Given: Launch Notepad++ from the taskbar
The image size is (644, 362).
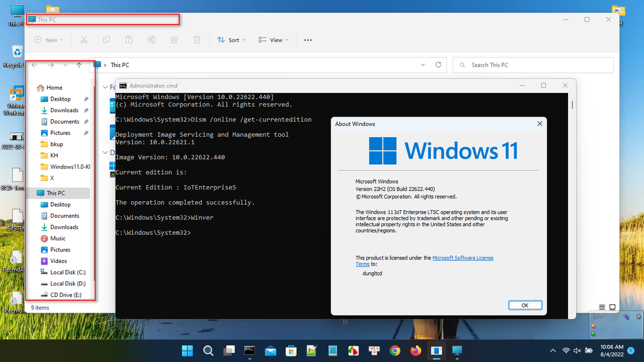Looking at the screenshot, I should click(x=312, y=350).
